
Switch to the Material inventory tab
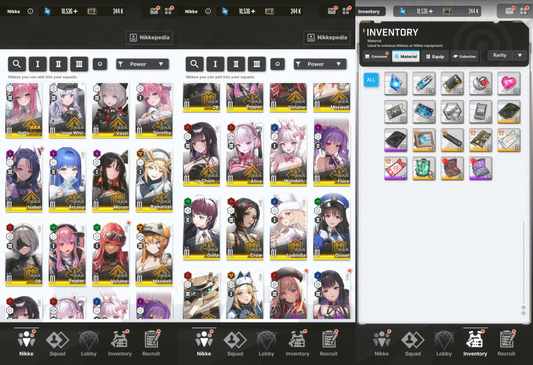[406, 56]
